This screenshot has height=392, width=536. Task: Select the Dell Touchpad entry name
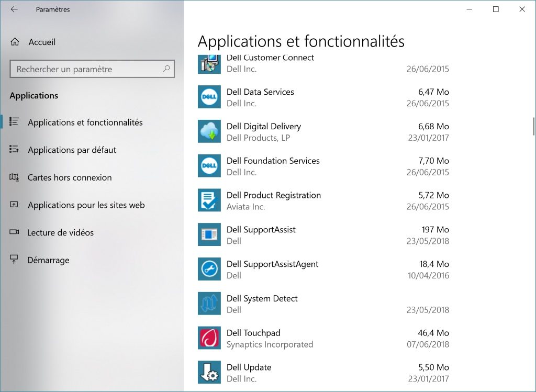[x=253, y=333]
